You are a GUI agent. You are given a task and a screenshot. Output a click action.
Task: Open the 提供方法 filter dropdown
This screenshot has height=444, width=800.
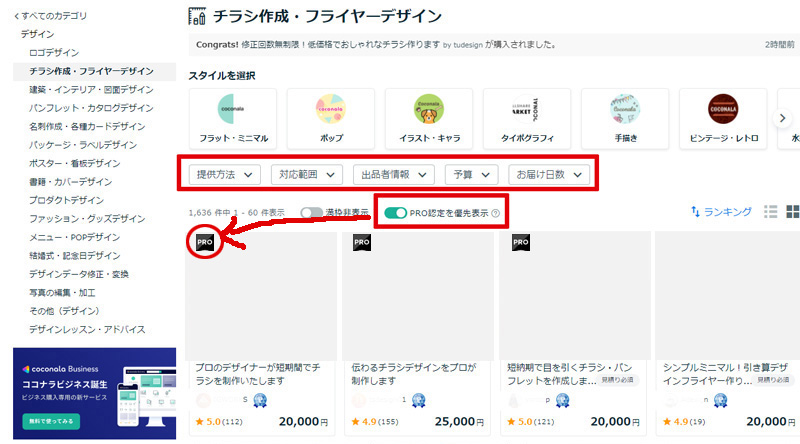tap(224, 174)
